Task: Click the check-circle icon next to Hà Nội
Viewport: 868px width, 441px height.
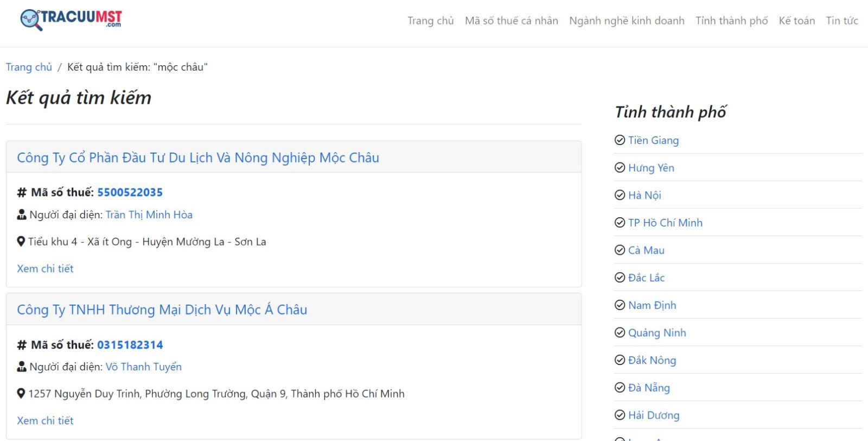Action: coord(620,195)
